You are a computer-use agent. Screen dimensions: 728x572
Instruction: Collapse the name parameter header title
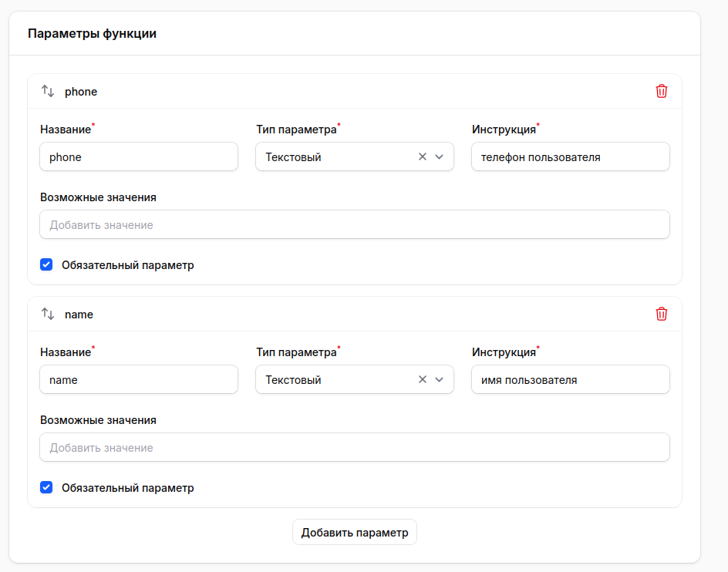click(x=79, y=315)
